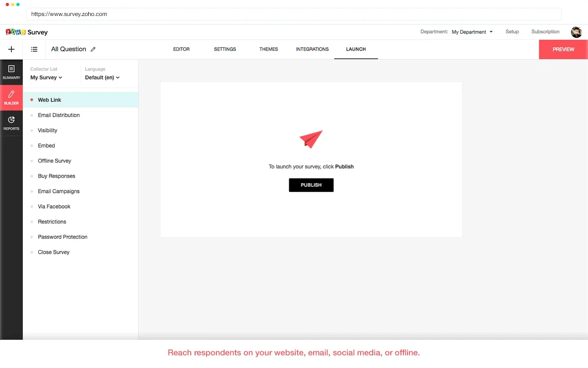Select Password Protection from the launch list

[x=62, y=237]
